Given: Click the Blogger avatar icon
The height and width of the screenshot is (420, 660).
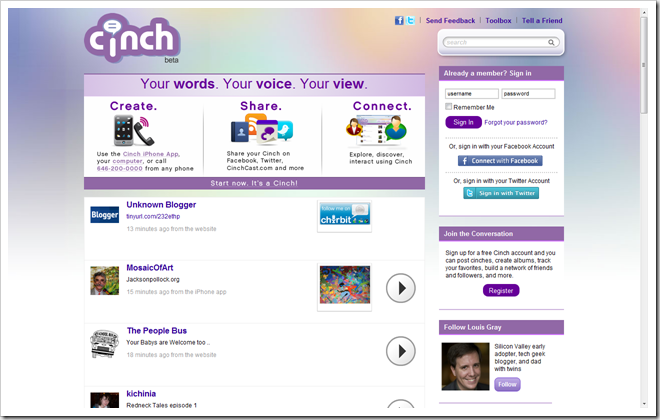Looking at the screenshot, I should click(104, 214).
